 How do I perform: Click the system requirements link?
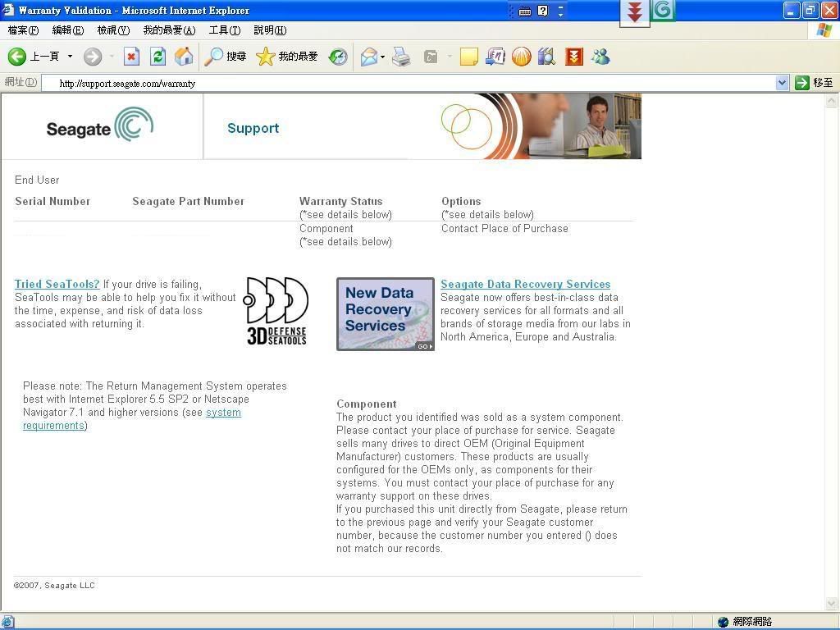click(223, 413)
